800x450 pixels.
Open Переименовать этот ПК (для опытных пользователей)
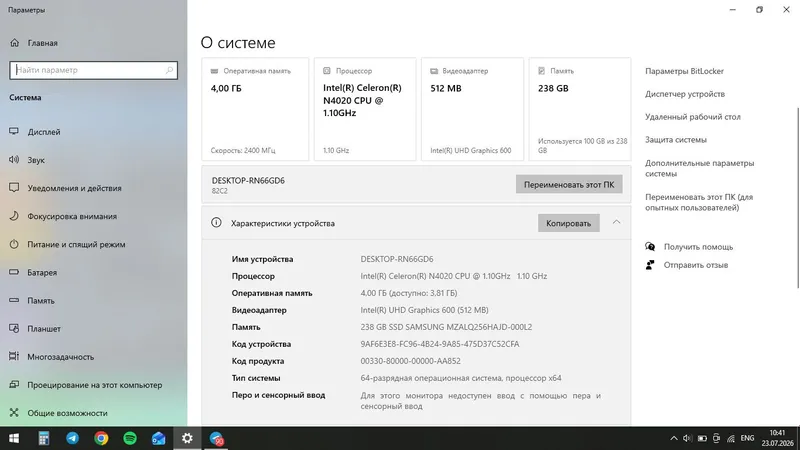click(x=698, y=202)
